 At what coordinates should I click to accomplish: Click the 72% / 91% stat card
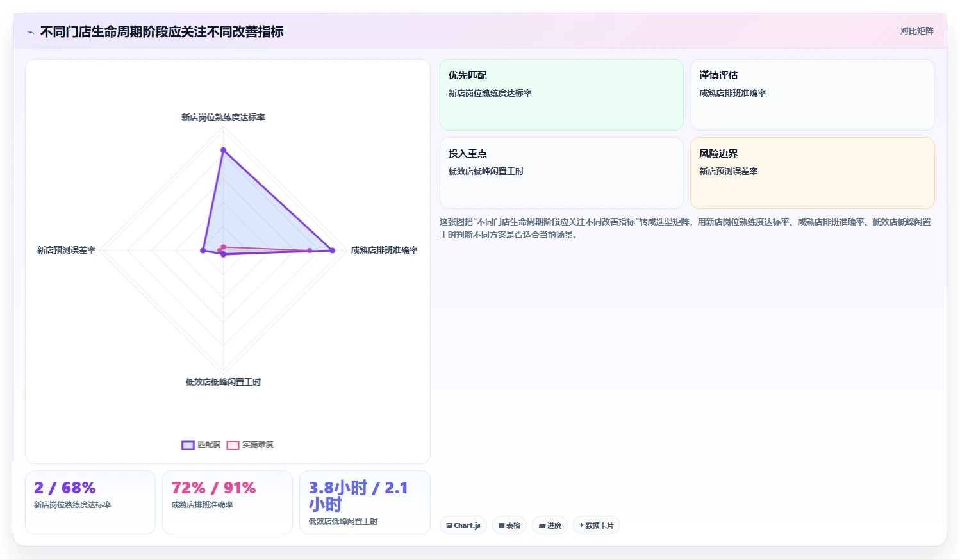(228, 502)
